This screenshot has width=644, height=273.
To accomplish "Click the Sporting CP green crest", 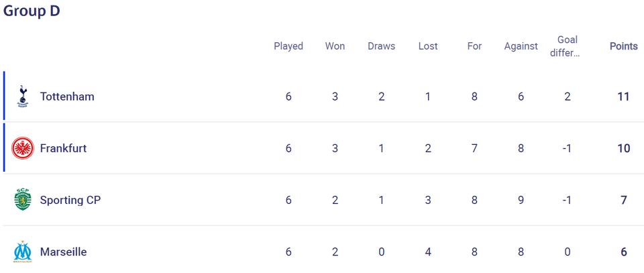I will [23, 200].
